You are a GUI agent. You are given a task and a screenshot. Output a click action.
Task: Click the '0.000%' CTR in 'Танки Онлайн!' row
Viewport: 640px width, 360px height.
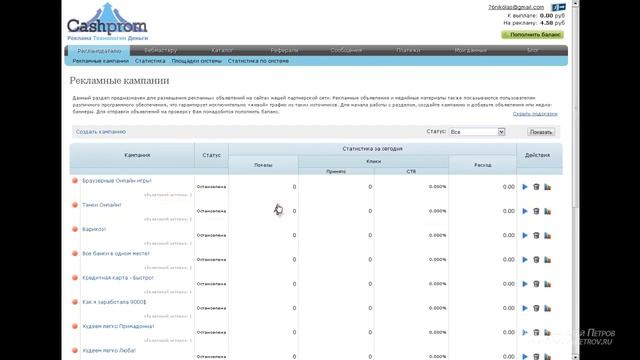click(x=438, y=211)
